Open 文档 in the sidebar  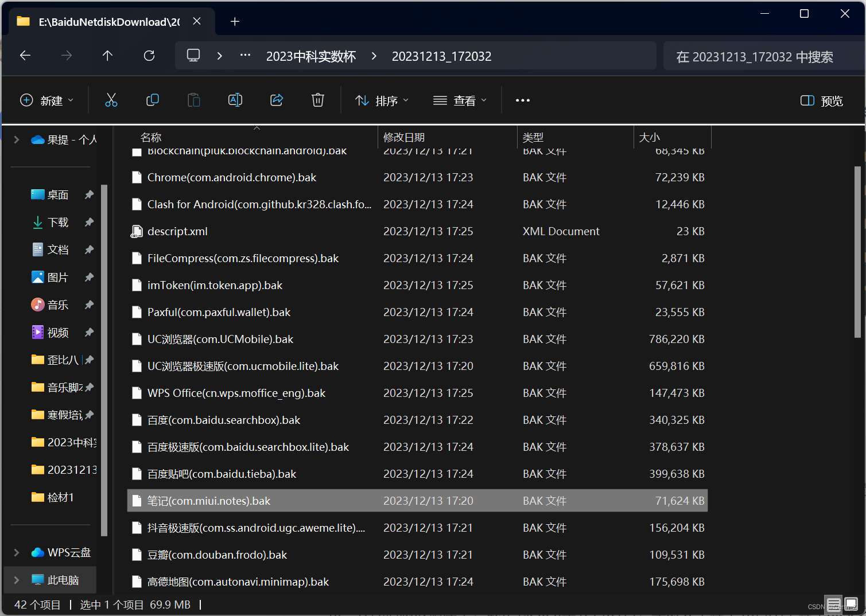(57, 250)
